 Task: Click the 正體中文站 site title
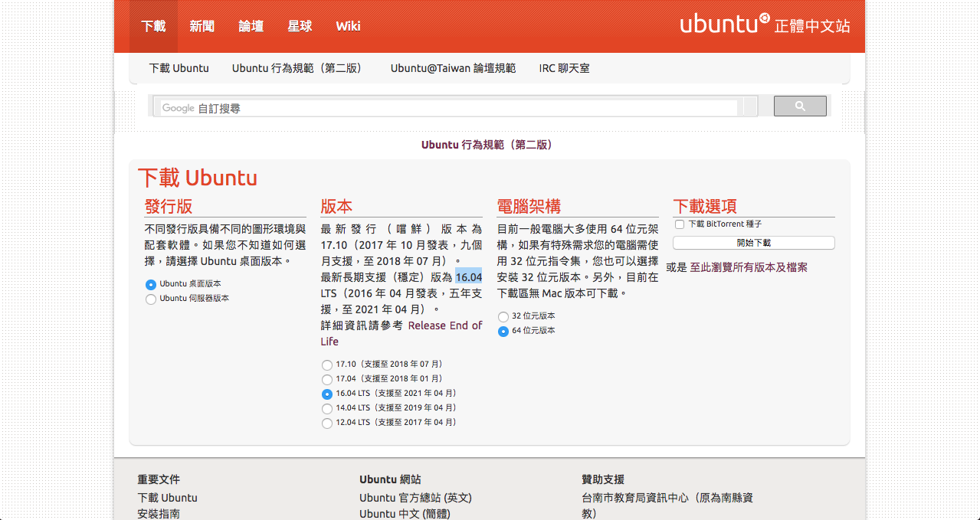812,26
